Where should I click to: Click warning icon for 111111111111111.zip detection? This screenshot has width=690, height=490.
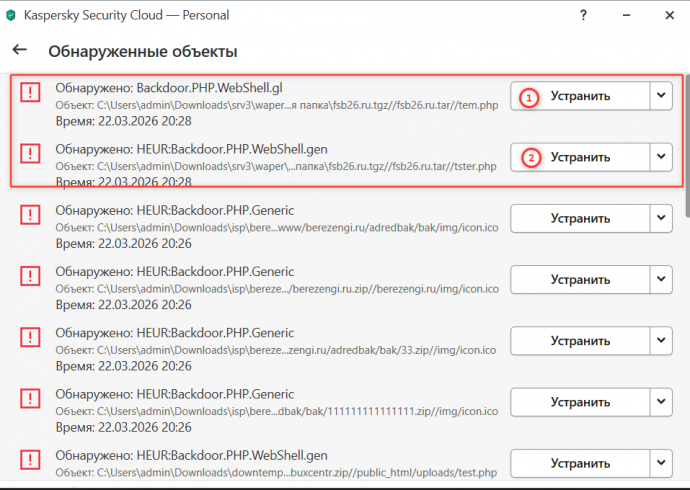(31, 402)
